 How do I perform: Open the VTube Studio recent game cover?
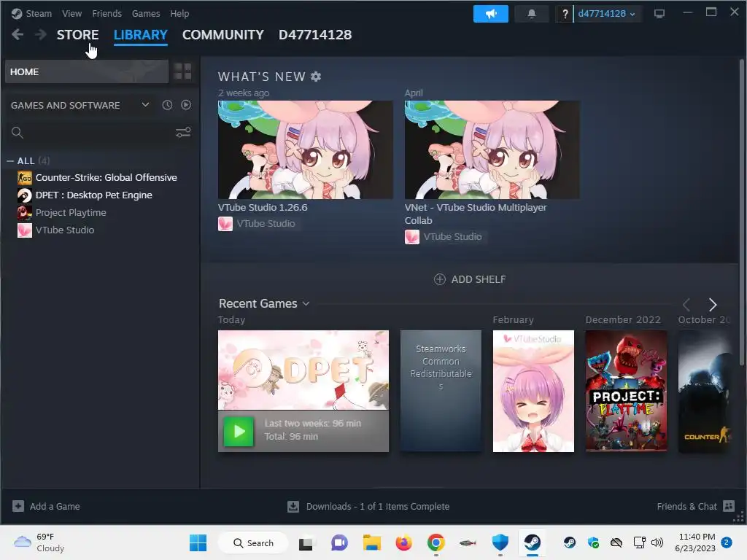click(533, 391)
